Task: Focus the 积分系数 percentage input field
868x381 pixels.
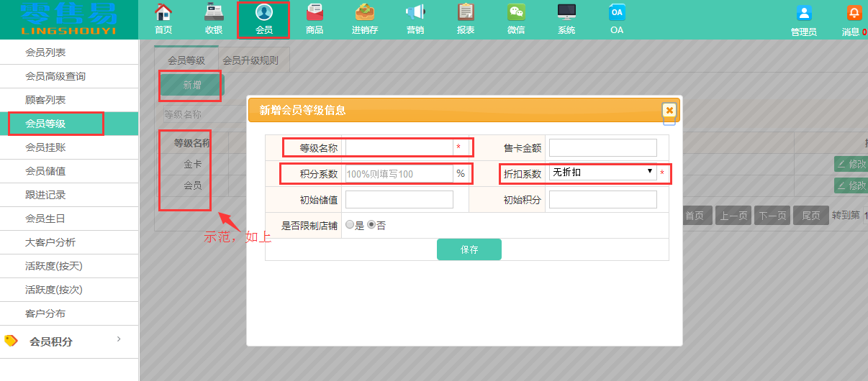Action: 399,174
